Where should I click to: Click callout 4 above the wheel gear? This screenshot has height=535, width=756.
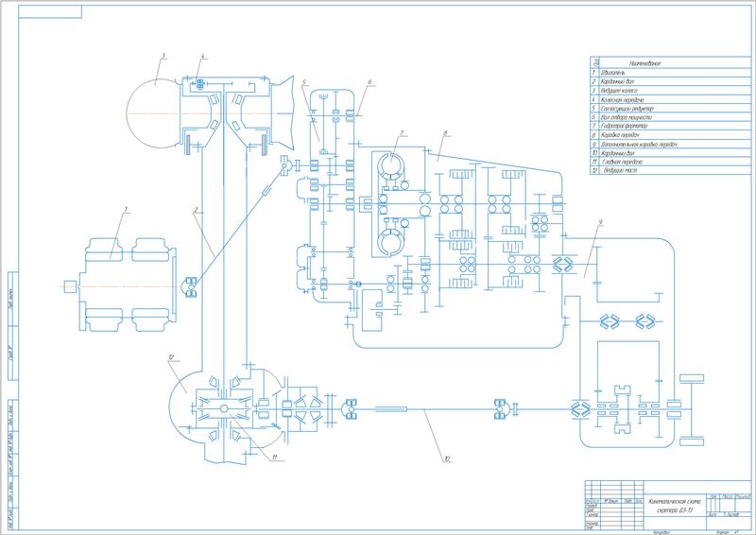click(203, 57)
